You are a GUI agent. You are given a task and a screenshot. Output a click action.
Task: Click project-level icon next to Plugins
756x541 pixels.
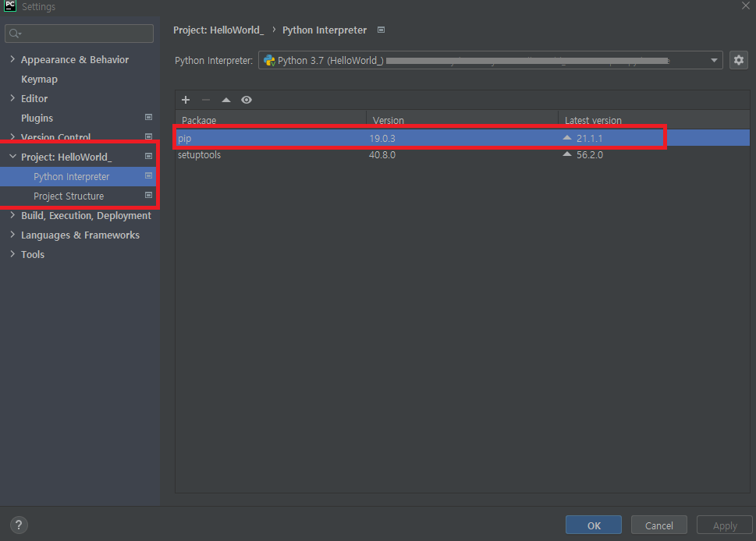click(148, 117)
